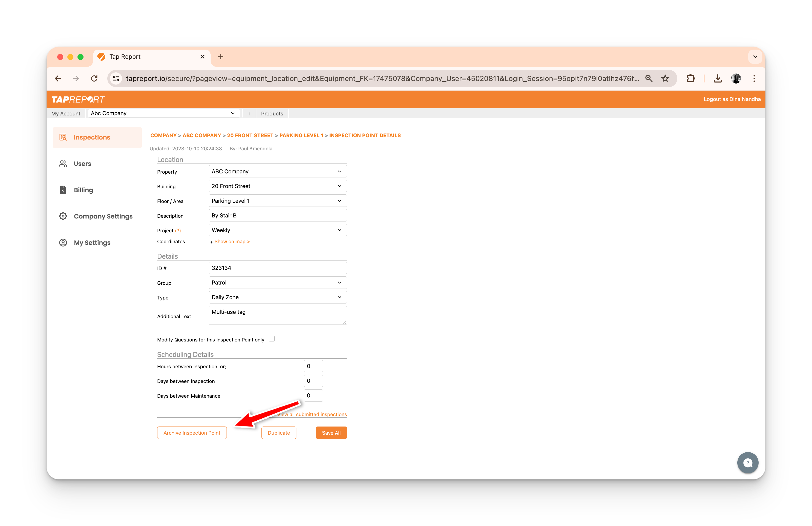Click the TapReport logo
Image resolution: width=812 pixels, height=526 pixels.
[78, 99]
